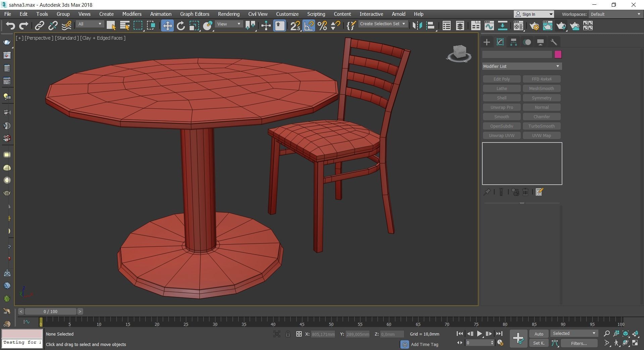Open Workspaces Default dropdown

[615, 14]
